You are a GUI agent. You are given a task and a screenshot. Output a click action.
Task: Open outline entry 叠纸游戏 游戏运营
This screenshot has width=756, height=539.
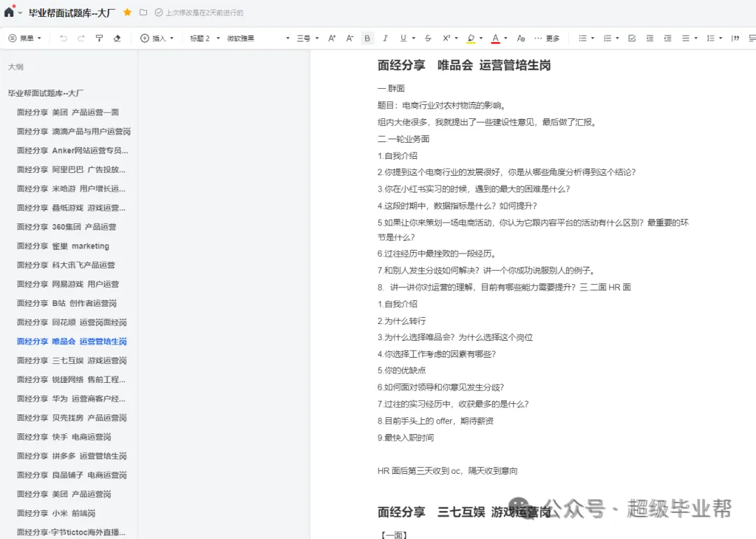(x=71, y=208)
